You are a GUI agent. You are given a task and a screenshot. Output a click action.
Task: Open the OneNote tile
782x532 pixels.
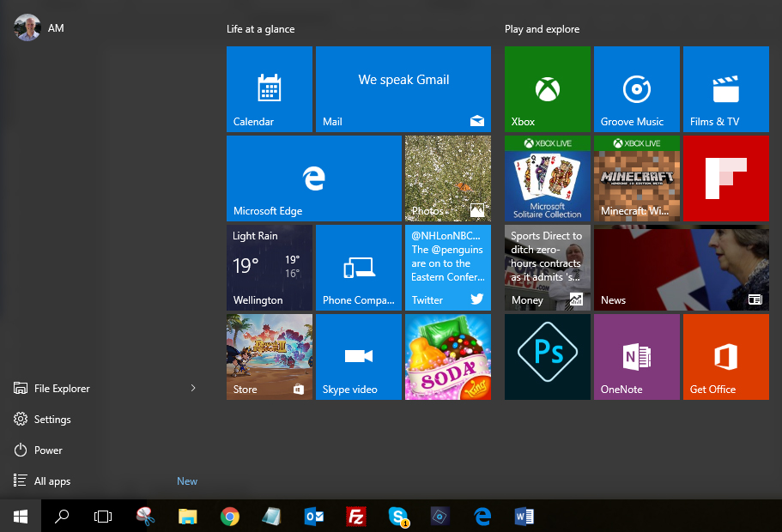(637, 357)
